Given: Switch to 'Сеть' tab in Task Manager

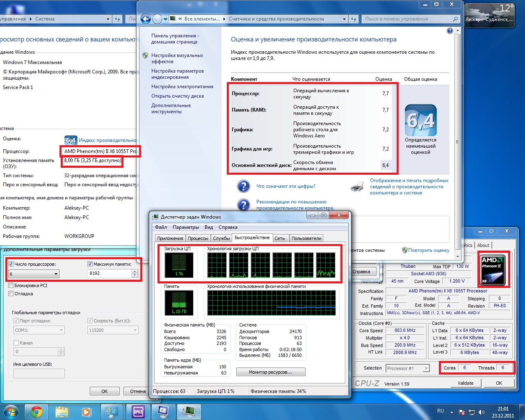Looking at the screenshot, I should click(280, 238).
